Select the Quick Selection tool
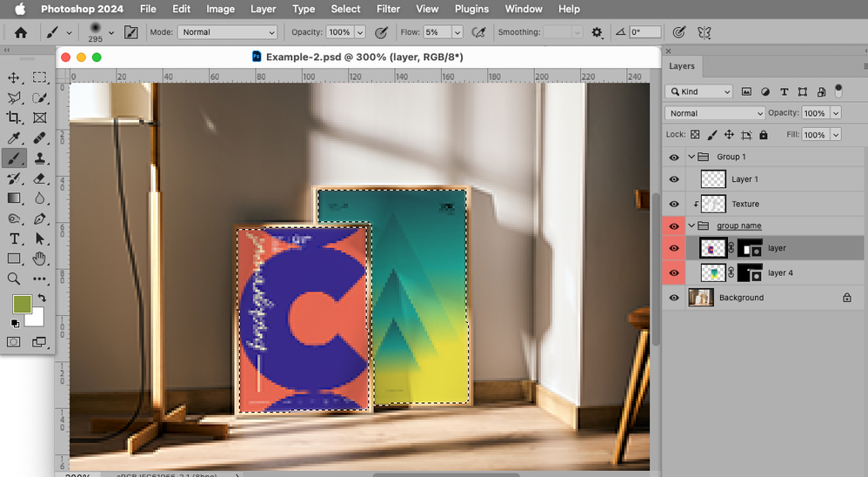868x477 pixels. click(39, 98)
